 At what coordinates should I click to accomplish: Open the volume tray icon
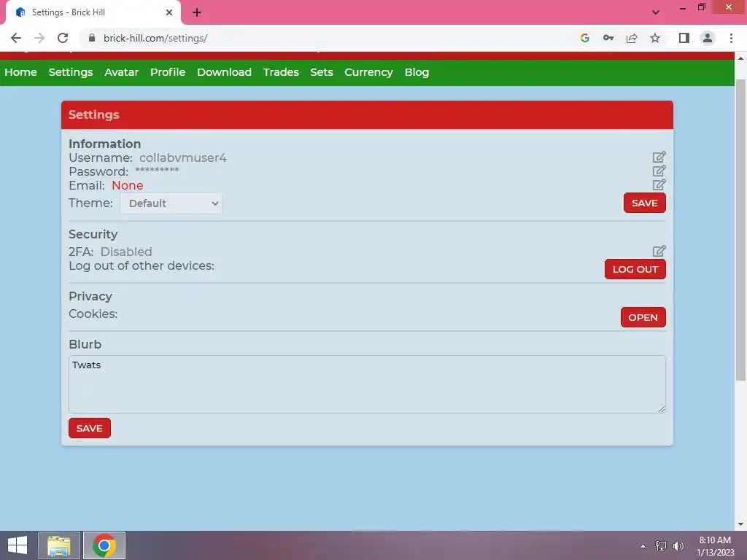(x=678, y=546)
